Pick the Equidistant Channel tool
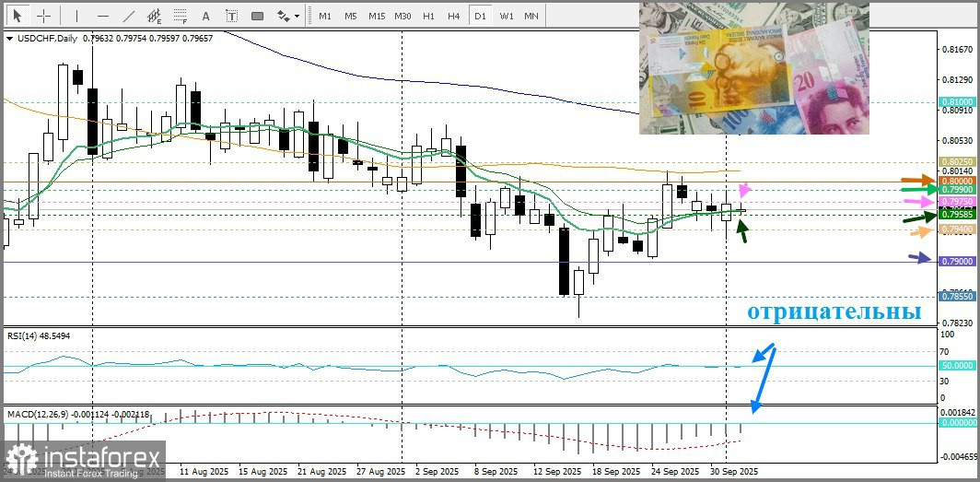The width and height of the screenshot is (980, 482). pos(155,16)
